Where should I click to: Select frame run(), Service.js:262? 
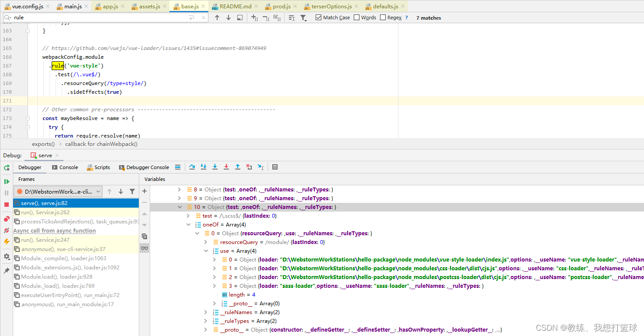[76, 212]
